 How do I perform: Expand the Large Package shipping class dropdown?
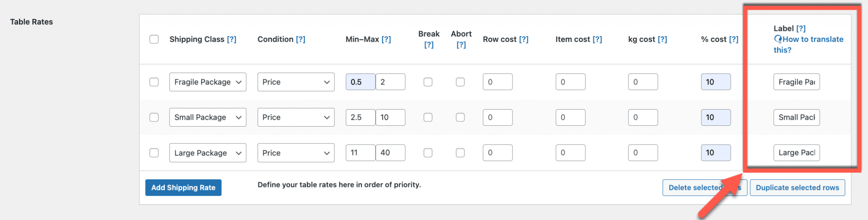(x=208, y=153)
